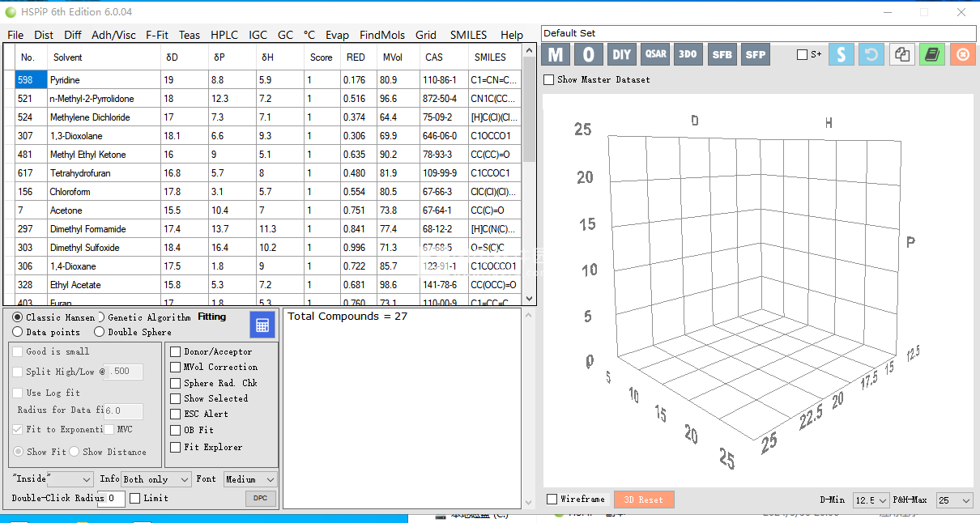Select the Classic Hansen radio button

(18, 317)
